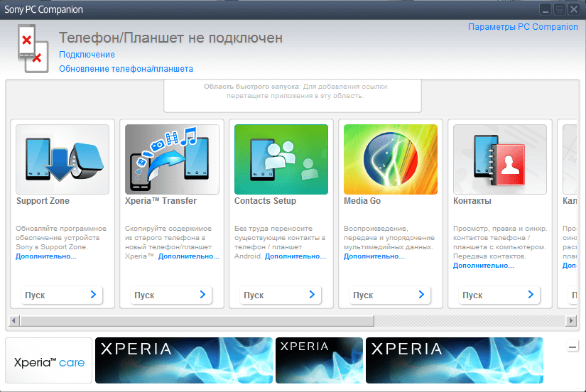This screenshot has width=586, height=392.
Task: Launch Support Zone with Пуск button
Action: point(62,295)
